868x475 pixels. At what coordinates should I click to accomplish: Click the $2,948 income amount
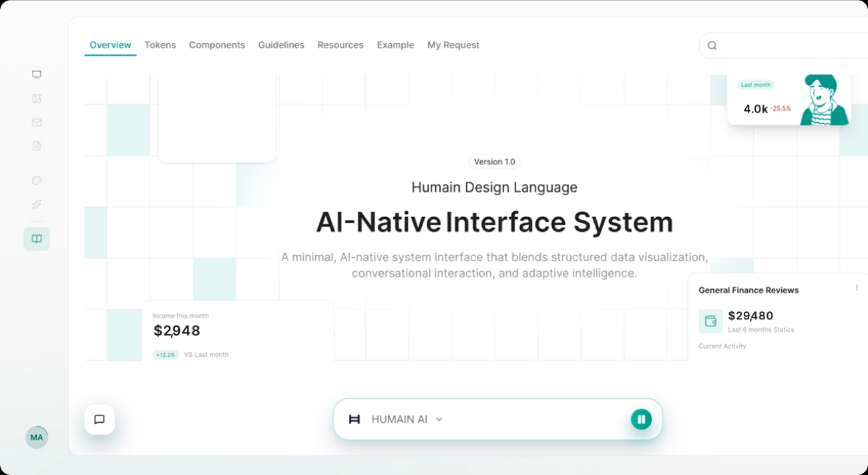[177, 331]
